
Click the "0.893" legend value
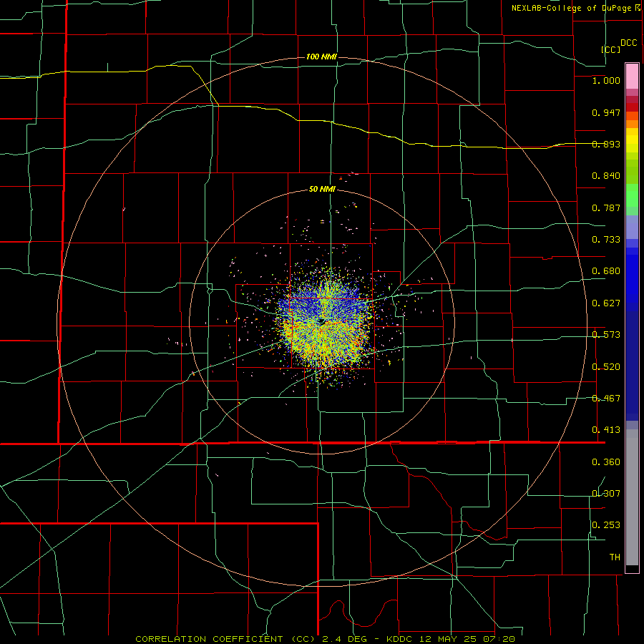click(606, 144)
